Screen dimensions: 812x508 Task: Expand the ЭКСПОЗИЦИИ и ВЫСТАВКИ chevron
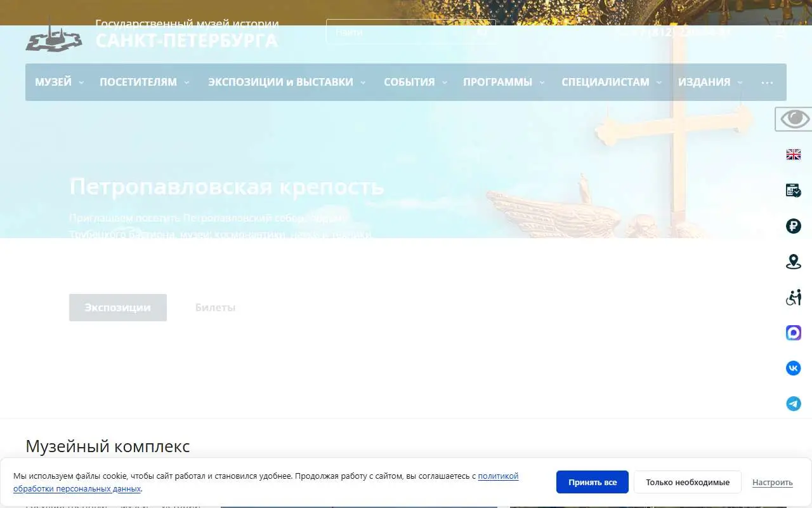click(363, 83)
